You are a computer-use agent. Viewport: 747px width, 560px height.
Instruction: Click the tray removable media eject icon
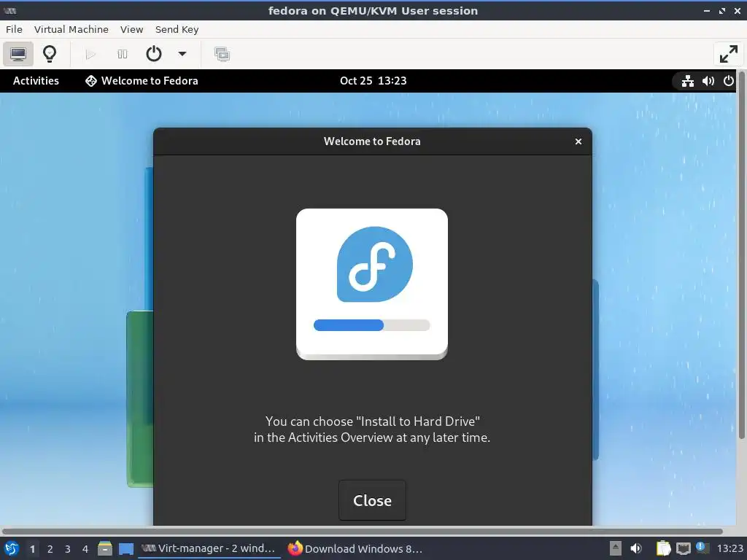pyautogui.click(x=616, y=549)
